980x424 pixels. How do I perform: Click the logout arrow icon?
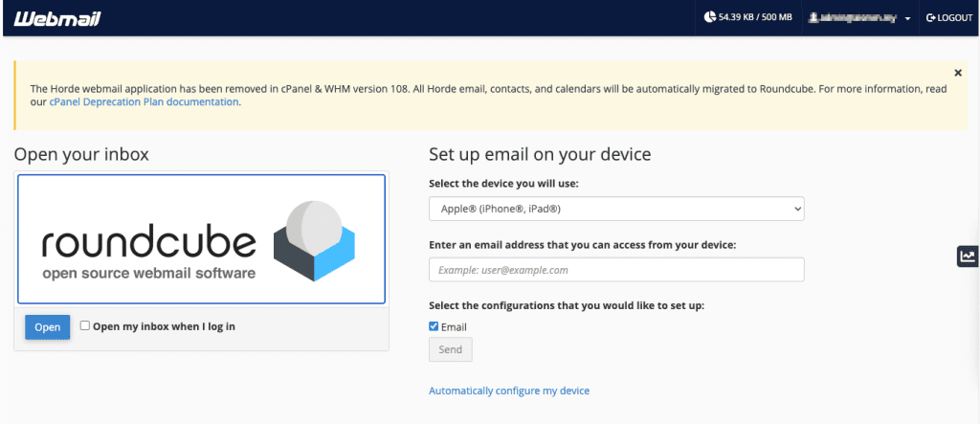(930, 17)
